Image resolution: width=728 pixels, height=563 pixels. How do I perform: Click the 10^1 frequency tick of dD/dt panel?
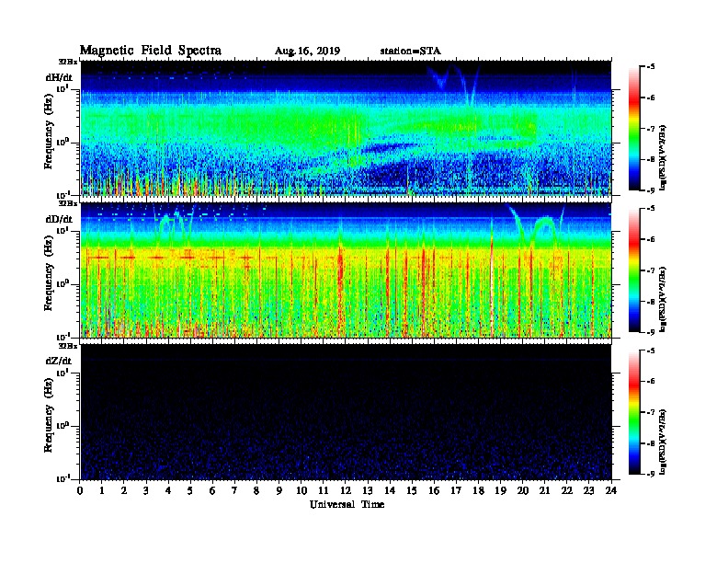(x=63, y=231)
